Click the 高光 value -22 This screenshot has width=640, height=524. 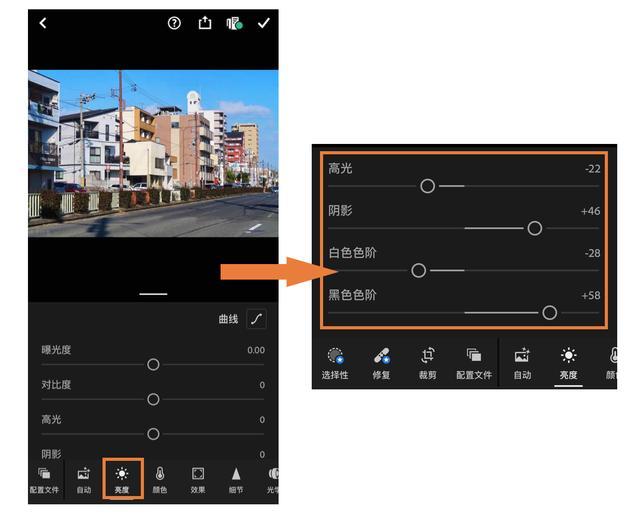pos(592,169)
